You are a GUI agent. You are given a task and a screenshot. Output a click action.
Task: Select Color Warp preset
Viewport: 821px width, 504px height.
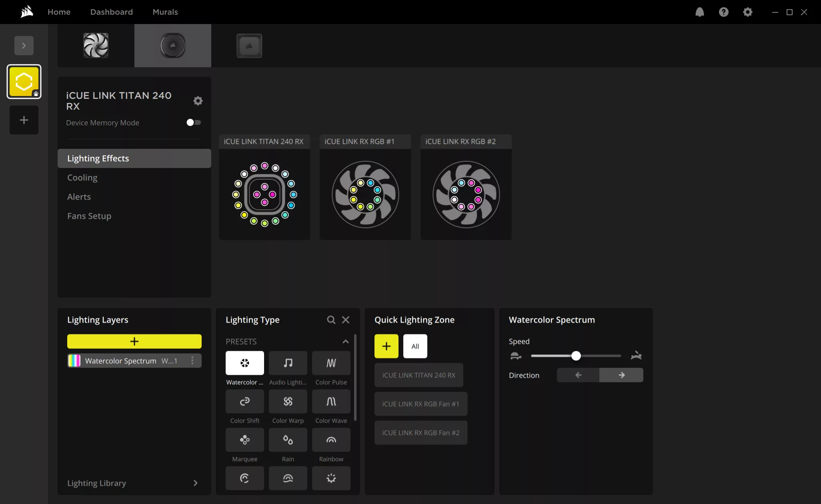tap(288, 402)
